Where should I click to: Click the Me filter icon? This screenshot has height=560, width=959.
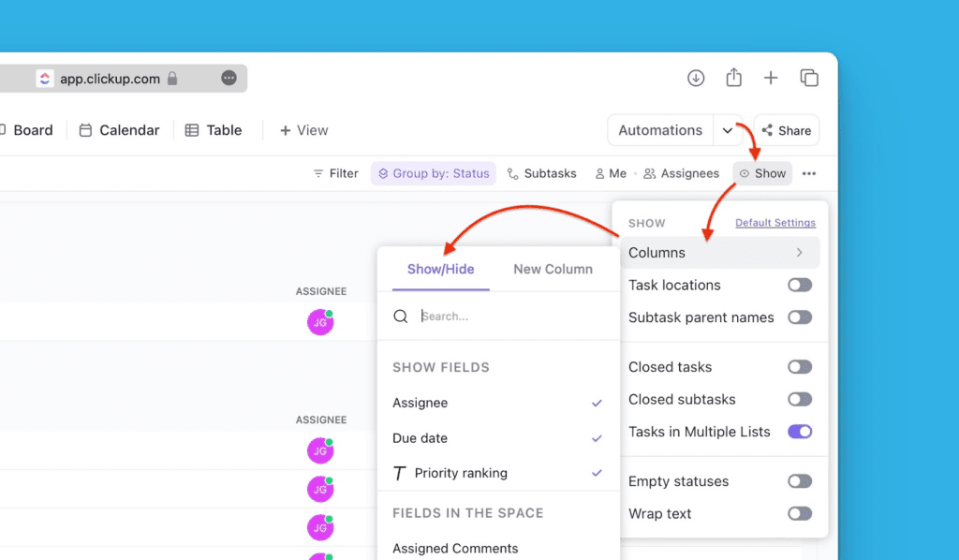click(x=598, y=173)
